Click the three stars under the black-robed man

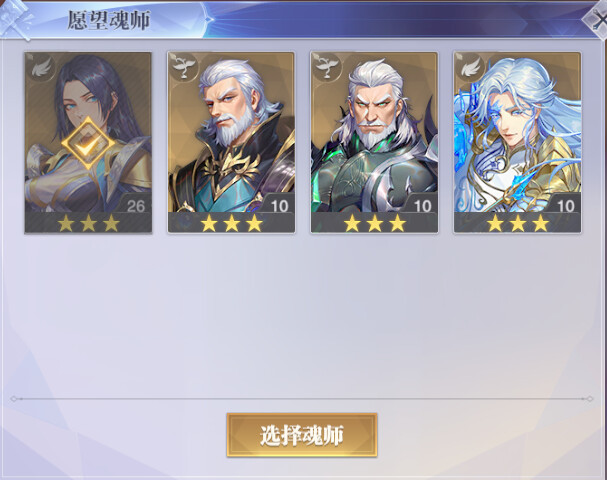(x=231, y=223)
